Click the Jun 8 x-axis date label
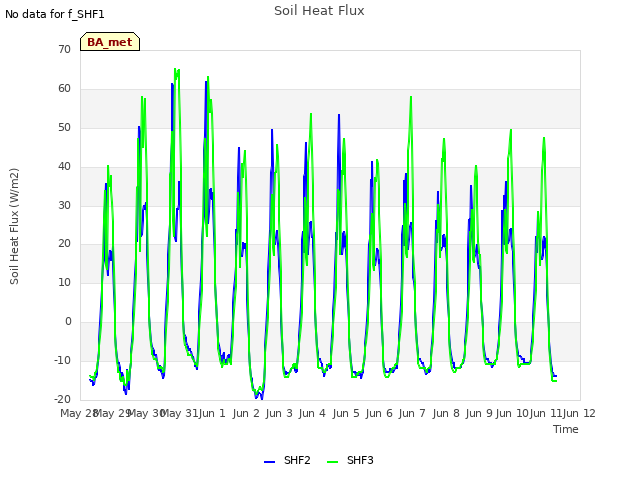This screenshot has width=640, height=480. pos(446,413)
